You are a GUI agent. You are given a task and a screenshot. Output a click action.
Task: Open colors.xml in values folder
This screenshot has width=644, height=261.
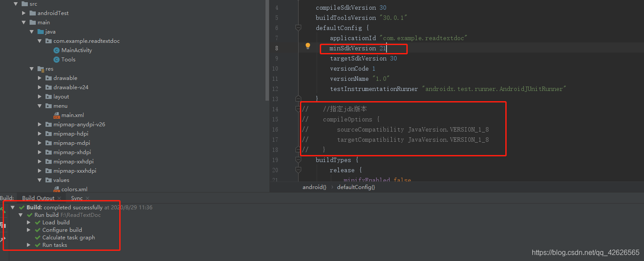[74, 189]
